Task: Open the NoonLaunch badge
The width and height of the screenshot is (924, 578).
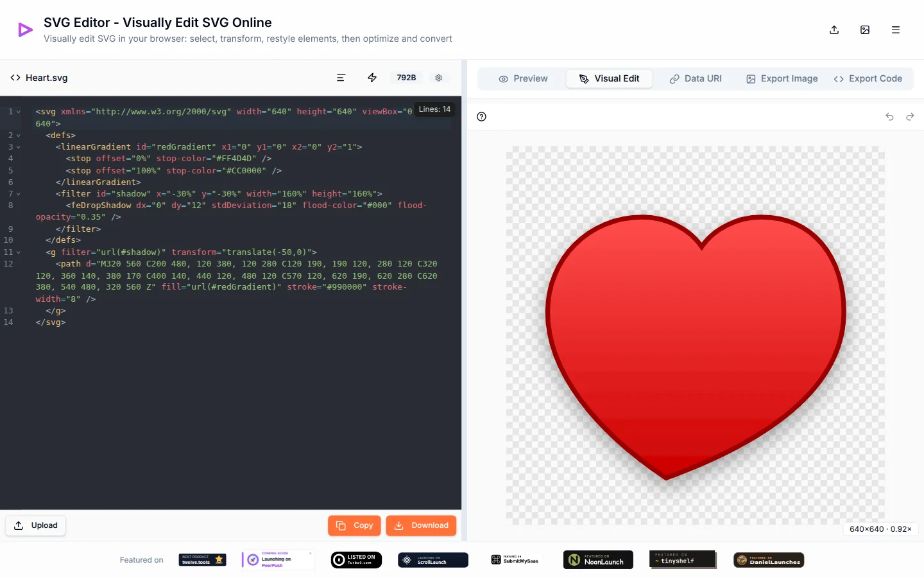Action: (598, 560)
